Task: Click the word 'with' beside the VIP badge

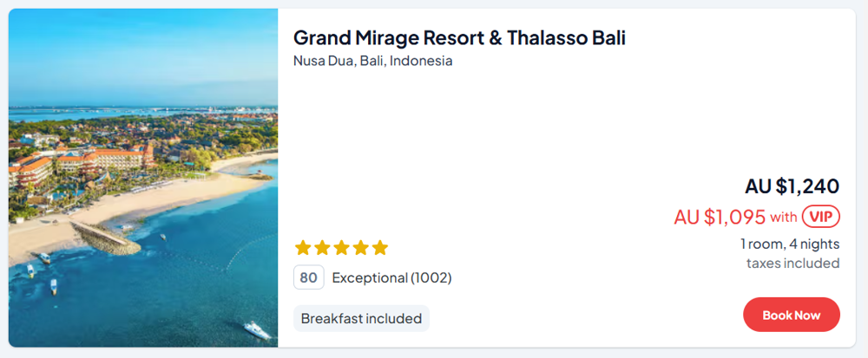Action: click(784, 217)
